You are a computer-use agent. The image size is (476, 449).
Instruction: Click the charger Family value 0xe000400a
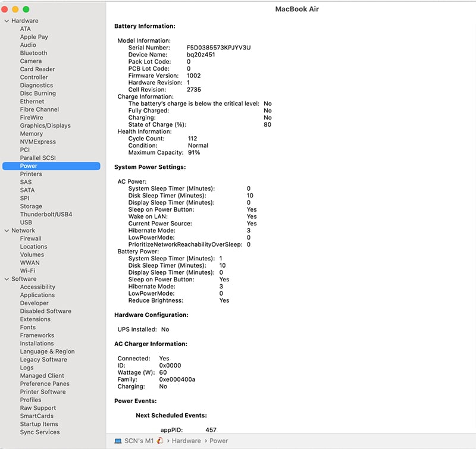(x=177, y=379)
